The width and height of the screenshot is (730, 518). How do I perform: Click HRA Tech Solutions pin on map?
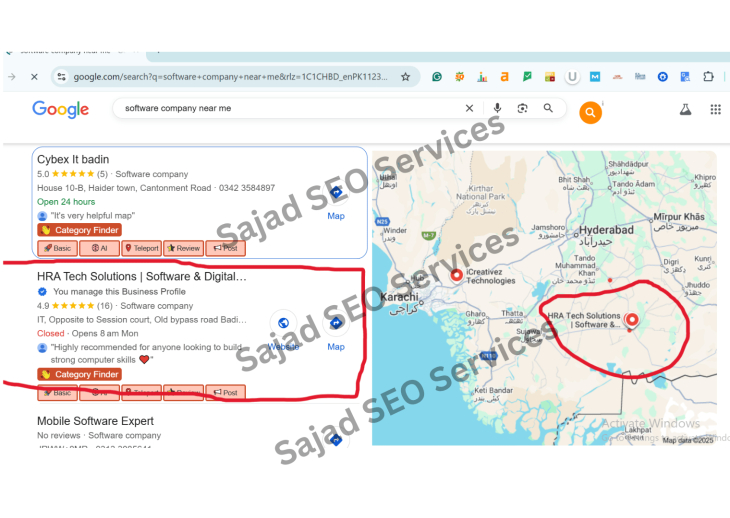632,320
